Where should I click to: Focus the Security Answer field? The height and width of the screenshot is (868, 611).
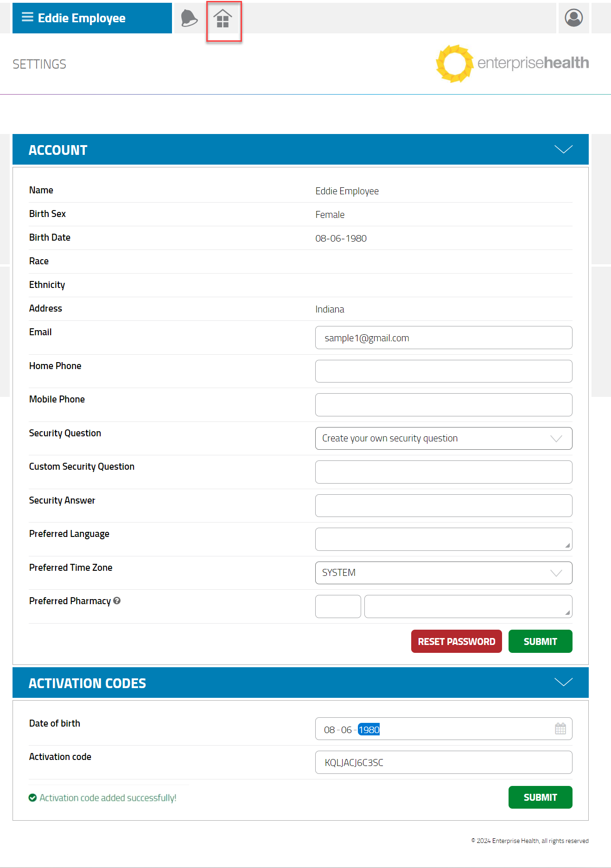coord(443,505)
